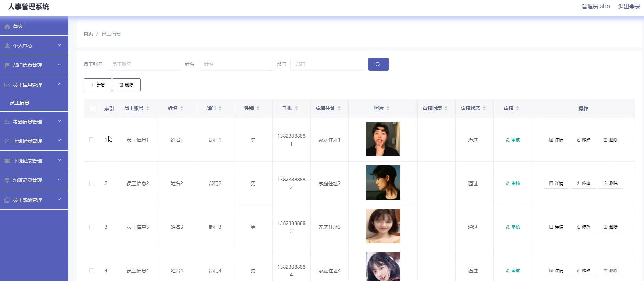Viewport: 644px width, 281px height.
Task: Click 管理员 abo user label
Action: (596, 6)
